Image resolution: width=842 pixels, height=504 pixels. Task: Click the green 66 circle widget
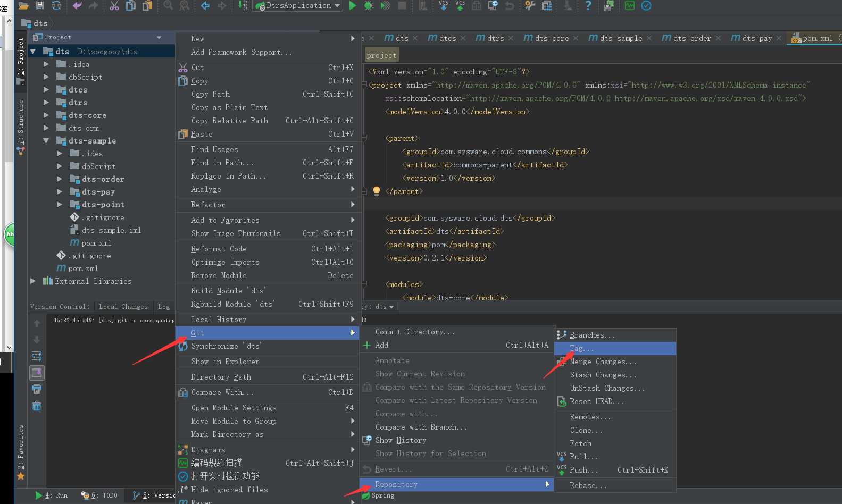tap(10, 234)
